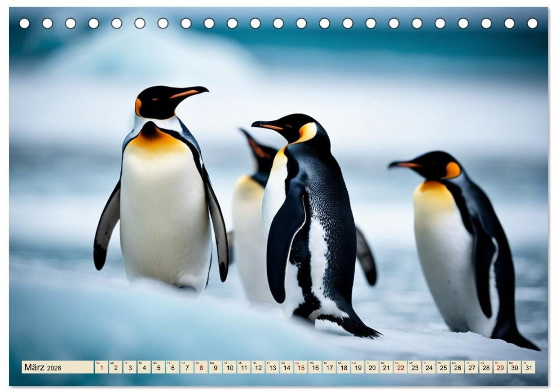The image size is (556, 392).
Task: Click the red Sunday 29 date cell
Action: pos(500,367)
